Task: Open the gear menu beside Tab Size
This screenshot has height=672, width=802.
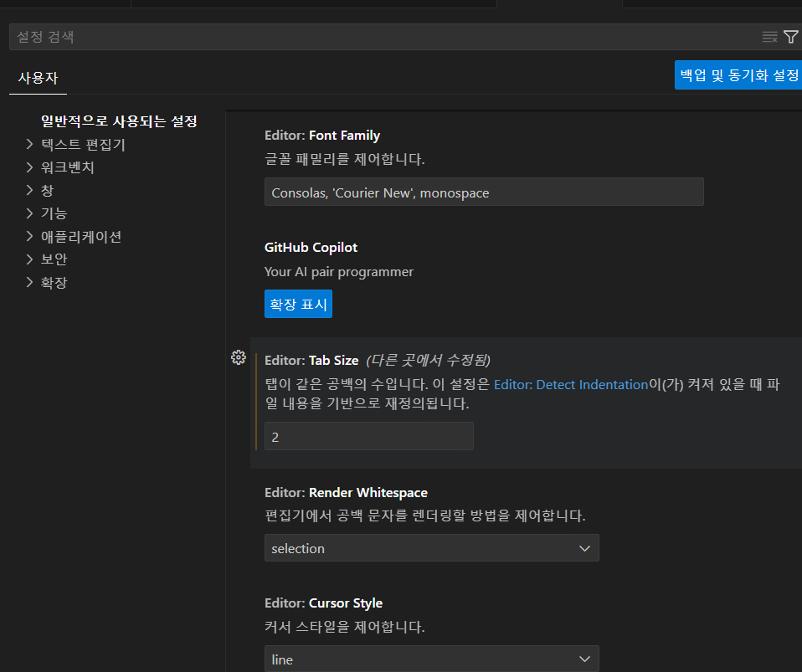Action: [239, 357]
